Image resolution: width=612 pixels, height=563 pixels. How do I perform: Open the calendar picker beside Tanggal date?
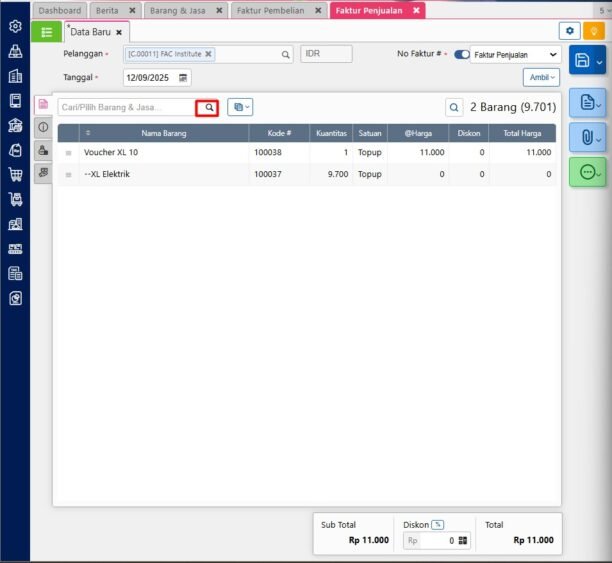pyautogui.click(x=183, y=77)
